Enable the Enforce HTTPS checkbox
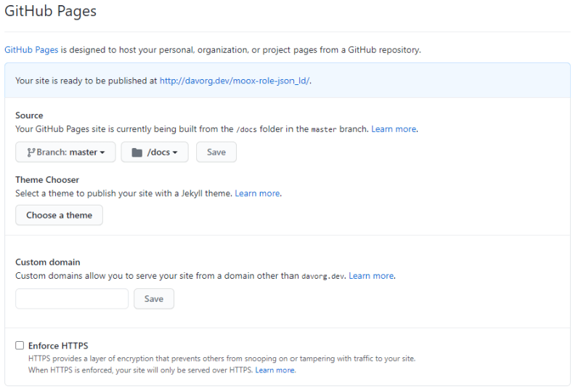 (x=20, y=346)
